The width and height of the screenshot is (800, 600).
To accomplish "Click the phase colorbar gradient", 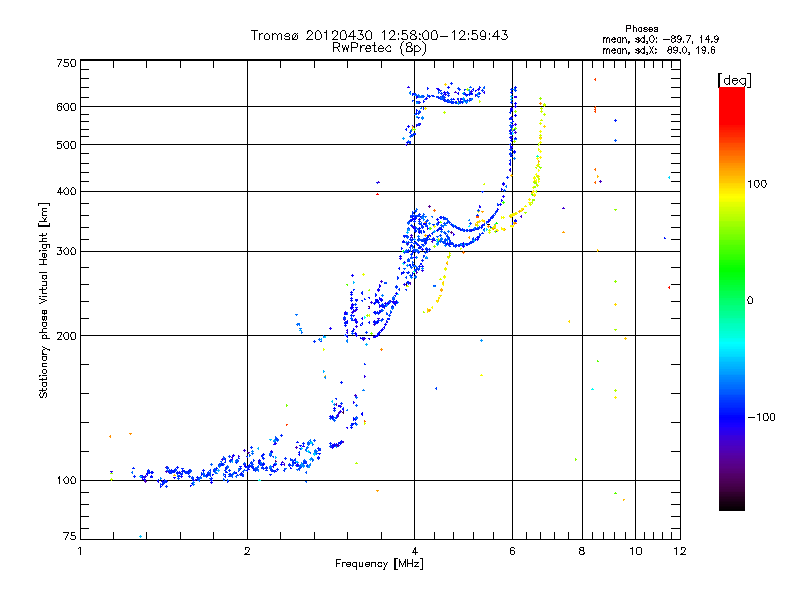I will 732,298.
